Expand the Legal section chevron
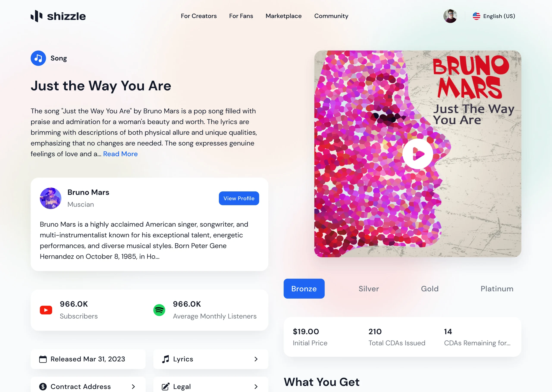552x392 pixels. pyautogui.click(x=256, y=387)
